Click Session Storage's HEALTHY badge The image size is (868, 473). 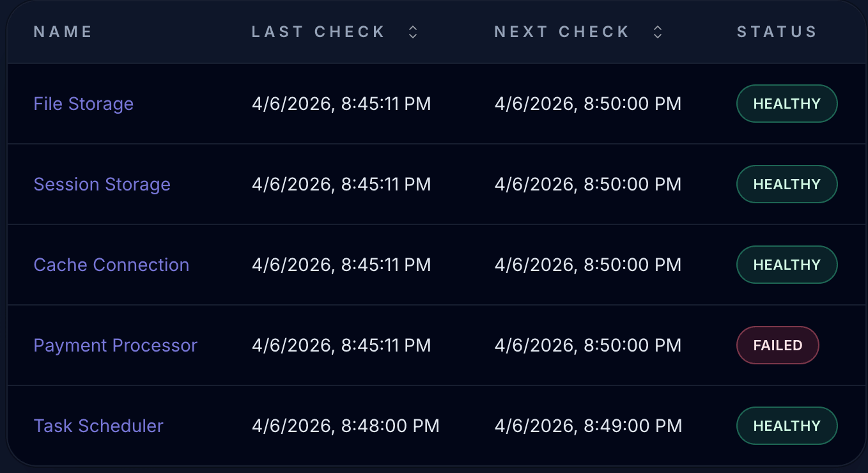pyautogui.click(x=787, y=184)
